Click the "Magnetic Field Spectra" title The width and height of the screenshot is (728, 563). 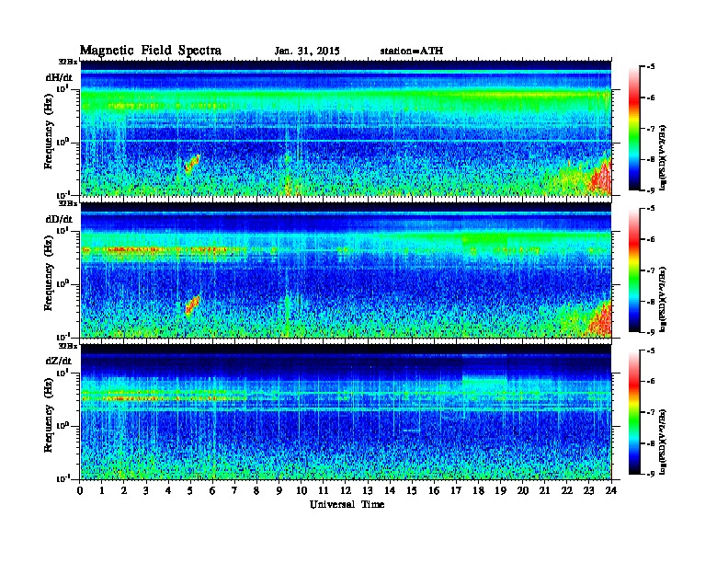click(151, 51)
